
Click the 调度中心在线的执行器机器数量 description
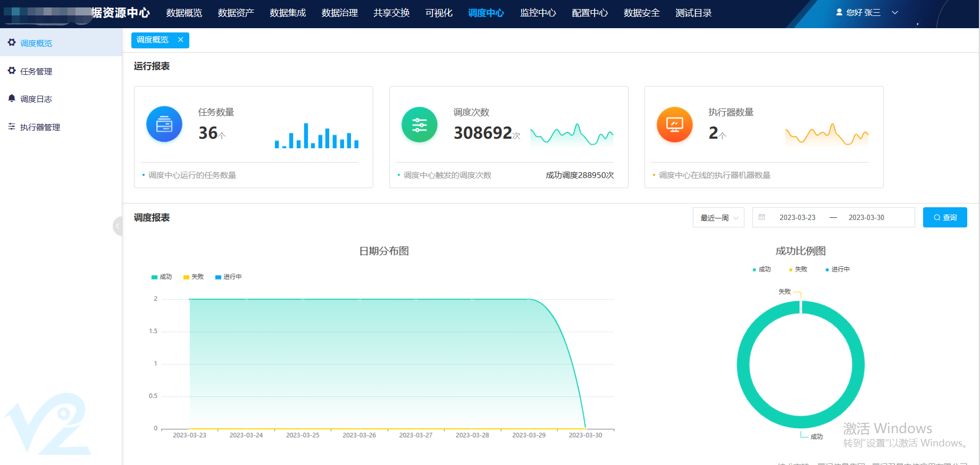(714, 175)
